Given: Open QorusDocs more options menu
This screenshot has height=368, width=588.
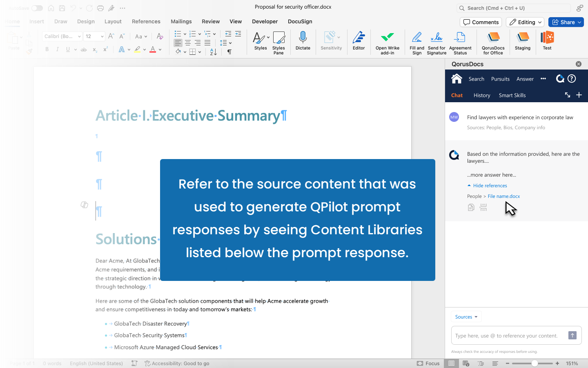Looking at the screenshot, I should click(543, 79).
